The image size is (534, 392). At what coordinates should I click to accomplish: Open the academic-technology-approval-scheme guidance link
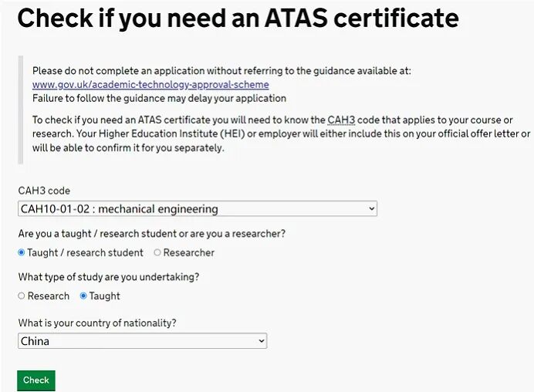150,85
